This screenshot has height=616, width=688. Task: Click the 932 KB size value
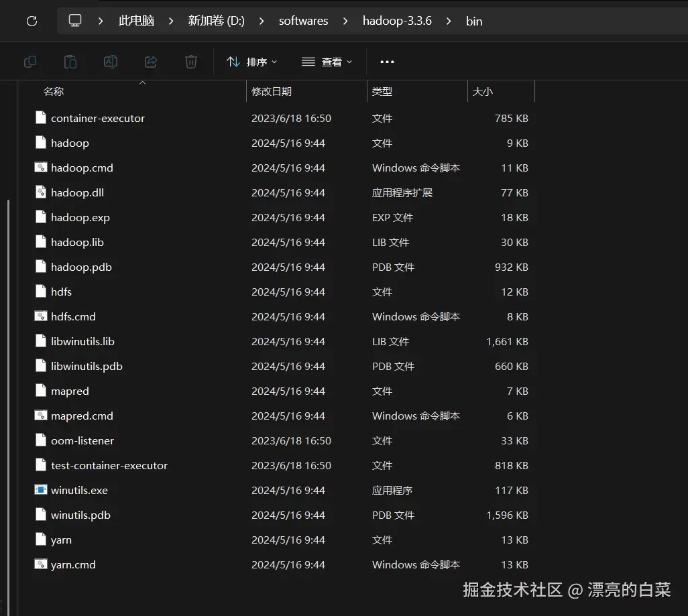tap(511, 267)
